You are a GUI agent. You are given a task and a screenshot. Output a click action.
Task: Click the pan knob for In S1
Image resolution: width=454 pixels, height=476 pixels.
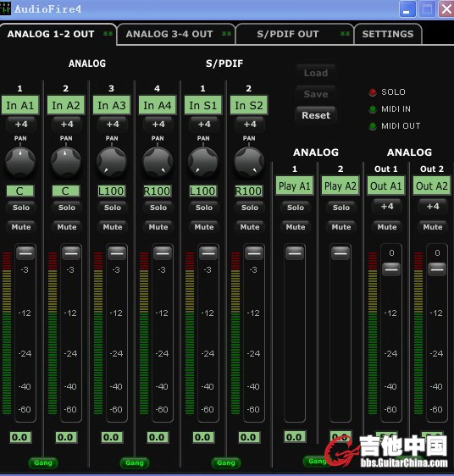(x=203, y=162)
